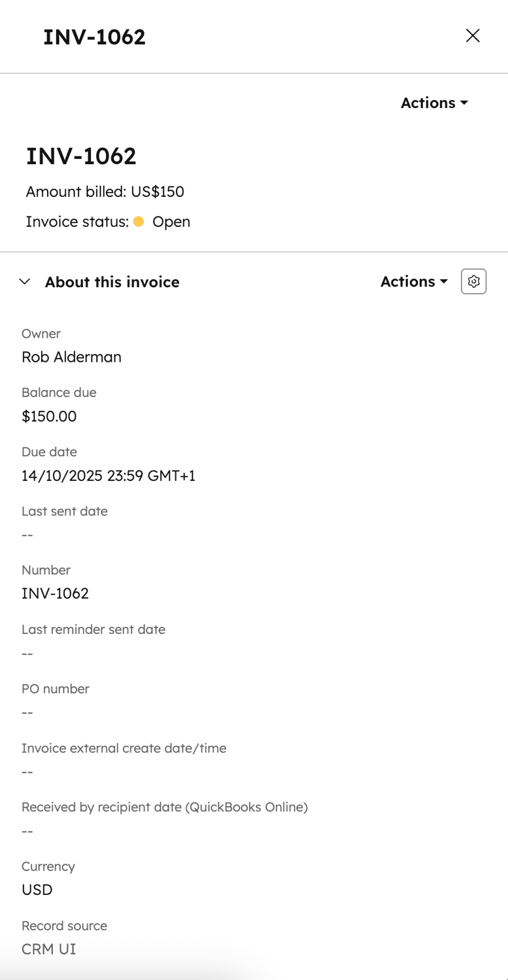508x980 pixels.
Task: Collapse the About this invoice section
Action: click(24, 281)
